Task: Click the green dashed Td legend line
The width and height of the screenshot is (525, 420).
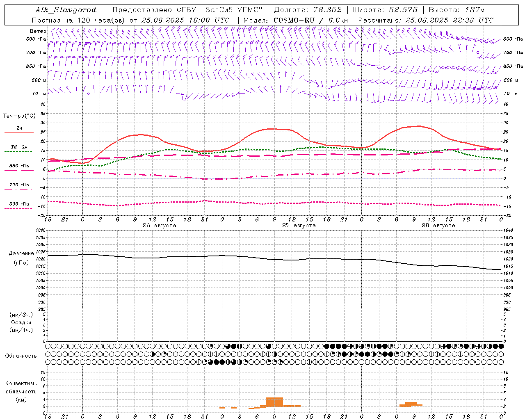Action: tap(19, 152)
